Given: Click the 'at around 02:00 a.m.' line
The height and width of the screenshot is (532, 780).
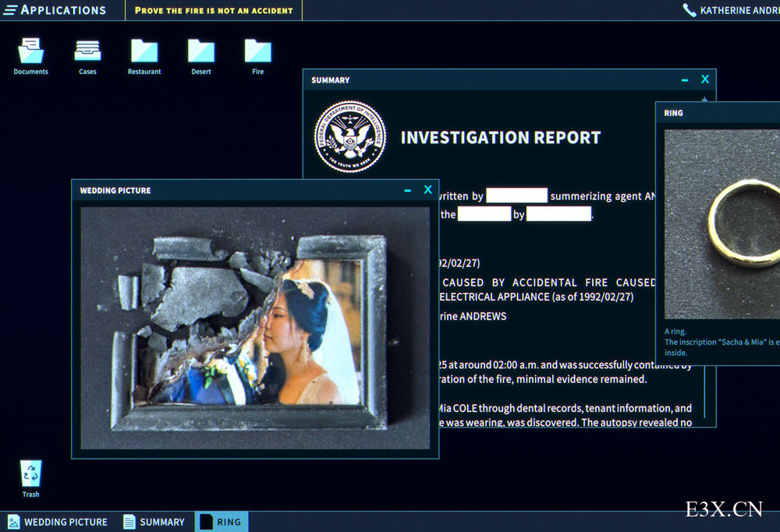Looking at the screenshot, I should point(565,365).
